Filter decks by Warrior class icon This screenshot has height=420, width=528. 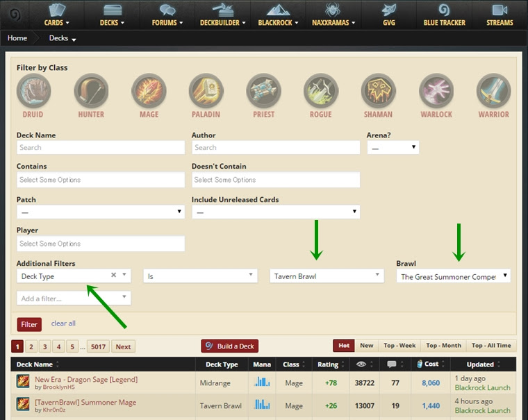click(x=494, y=91)
